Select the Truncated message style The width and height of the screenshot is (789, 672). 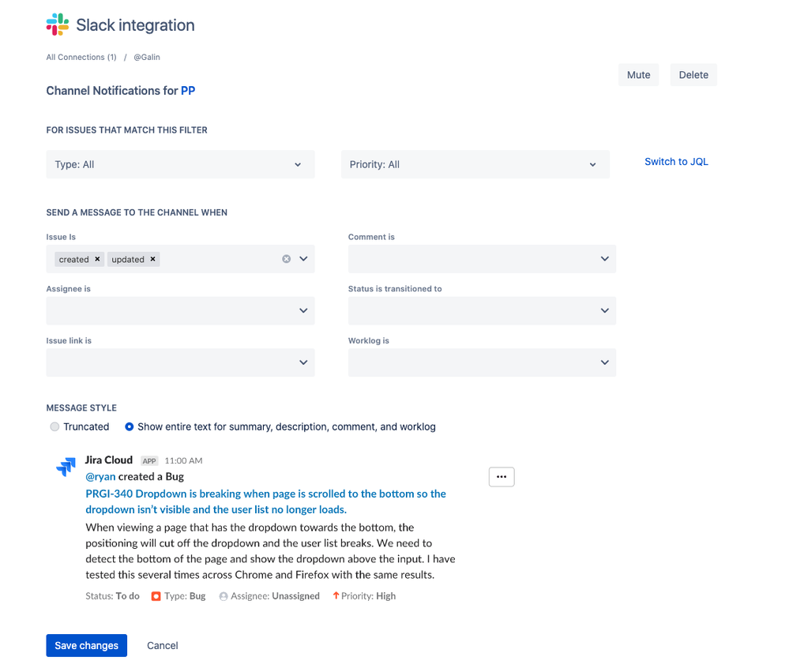[54, 426]
